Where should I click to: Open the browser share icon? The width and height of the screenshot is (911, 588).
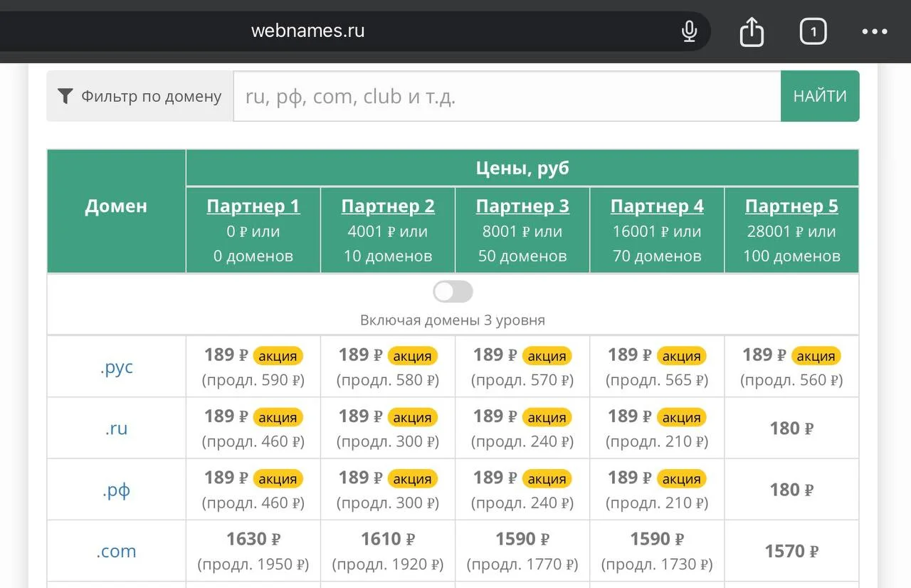[x=752, y=31]
